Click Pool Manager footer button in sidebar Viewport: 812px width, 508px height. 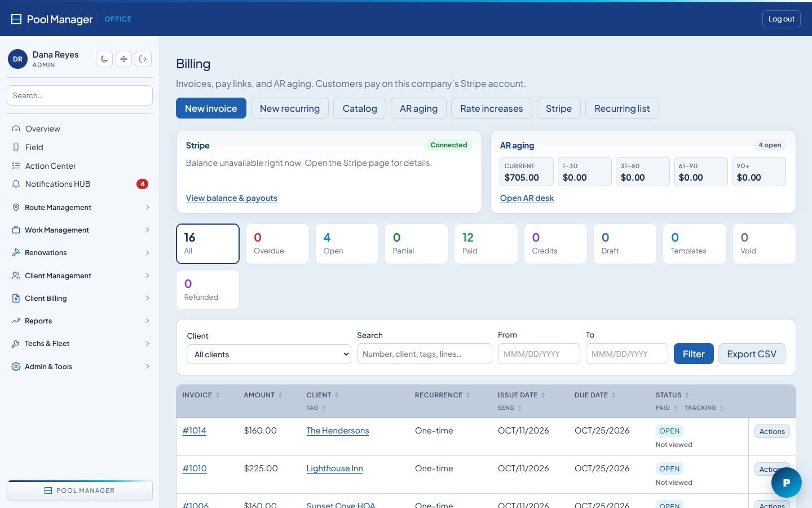click(x=80, y=491)
